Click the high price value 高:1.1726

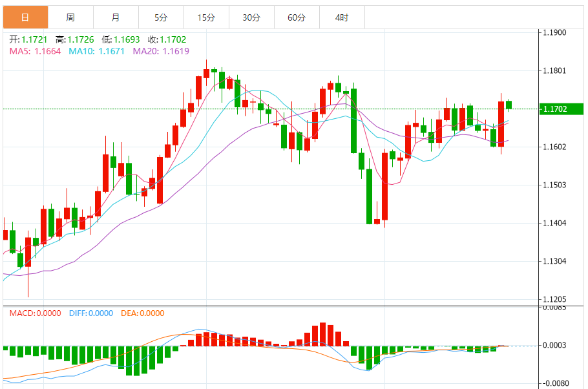(74, 39)
